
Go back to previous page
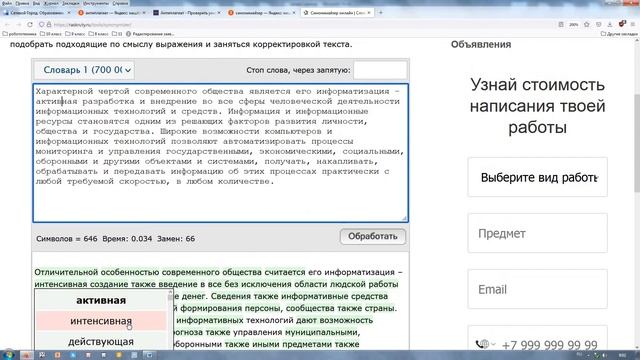point(7,24)
